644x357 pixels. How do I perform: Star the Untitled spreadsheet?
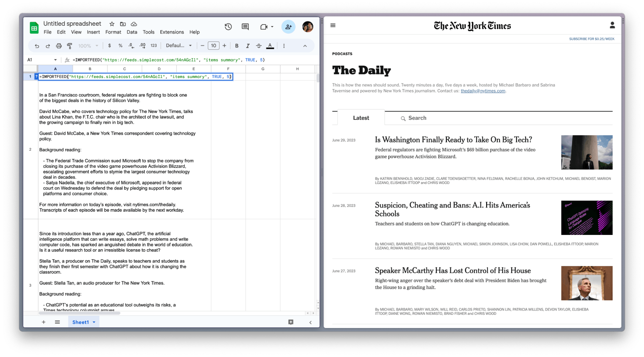(x=112, y=24)
